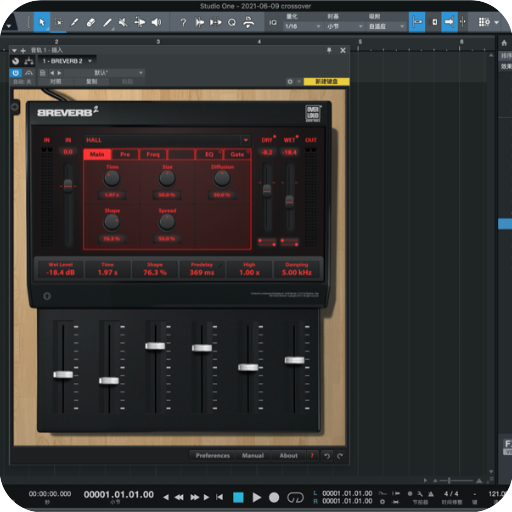Switch to the Gate tab

pyautogui.click(x=237, y=154)
